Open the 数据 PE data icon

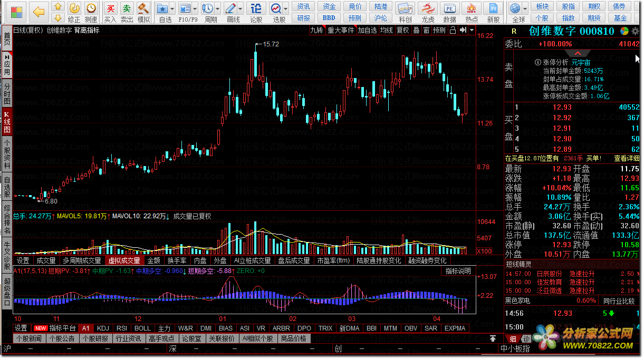(449, 12)
